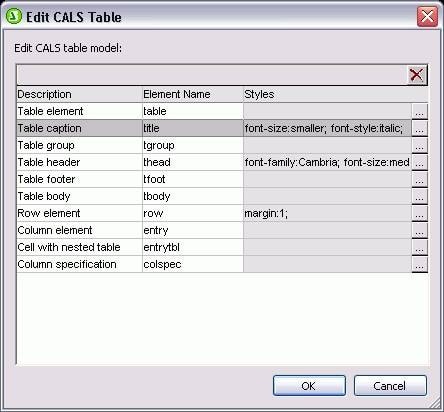Select the Table caption description cell

coord(79,128)
